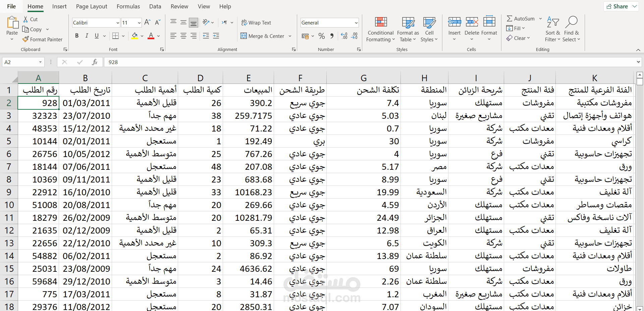Use the Cut icon in Clipboard group
644x311 pixels.
click(25, 19)
